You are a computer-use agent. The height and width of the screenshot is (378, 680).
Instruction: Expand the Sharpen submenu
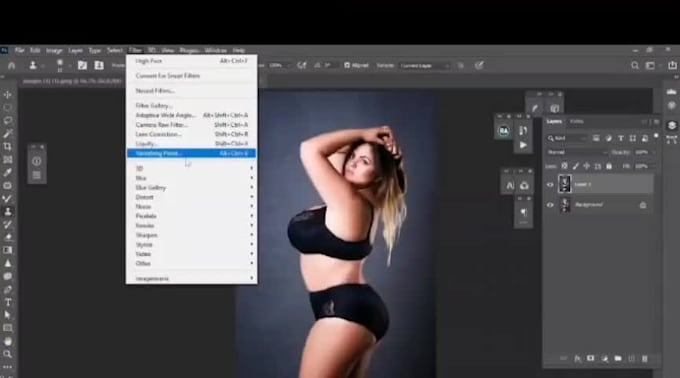coord(191,235)
